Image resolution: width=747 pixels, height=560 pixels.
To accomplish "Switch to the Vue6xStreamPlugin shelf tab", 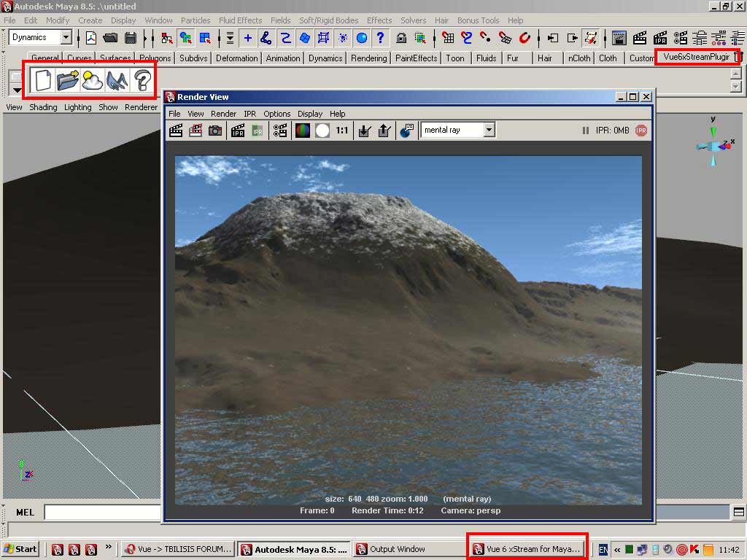I will click(696, 57).
